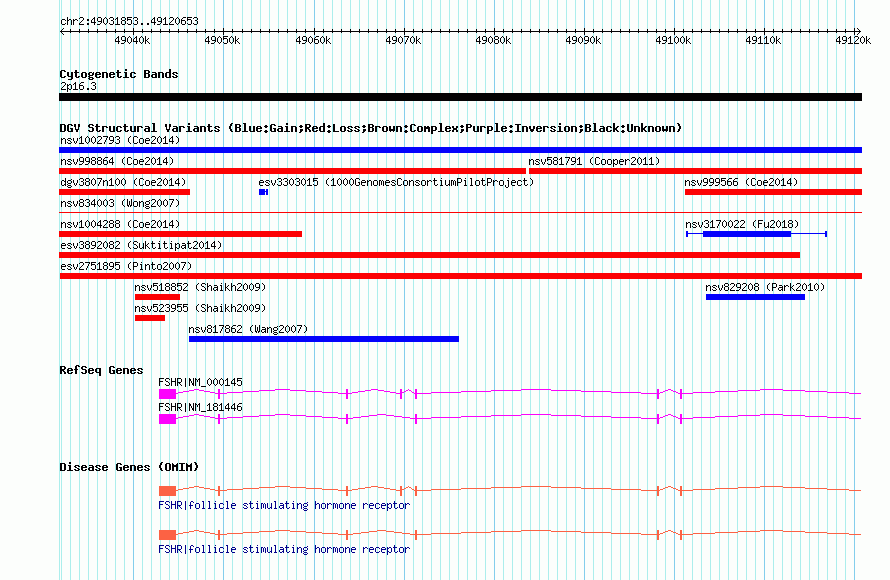Open the nsv1004288 (Coe2014) loss bar
The height and width of the screenshot is (580, 890).
click(x=180, y=234)
